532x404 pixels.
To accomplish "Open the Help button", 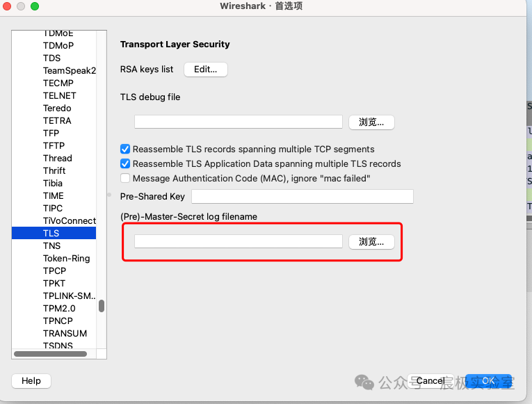I will click(31, 381).
